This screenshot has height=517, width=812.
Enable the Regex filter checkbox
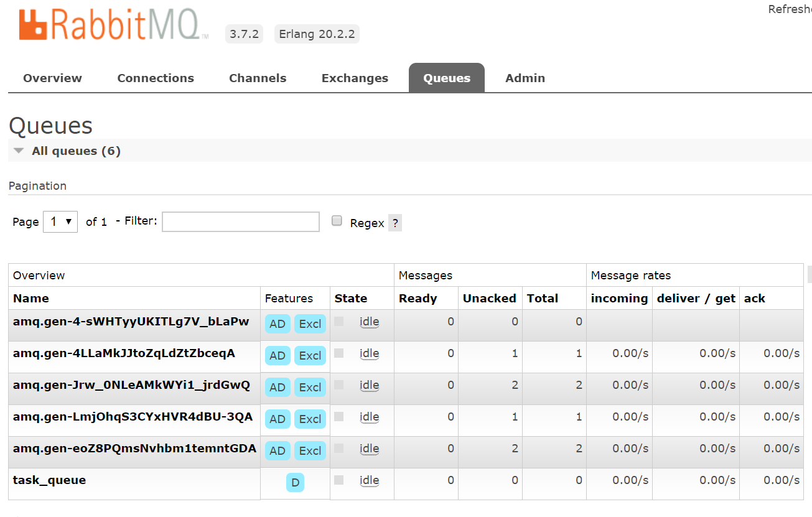[x=337, y=220]
